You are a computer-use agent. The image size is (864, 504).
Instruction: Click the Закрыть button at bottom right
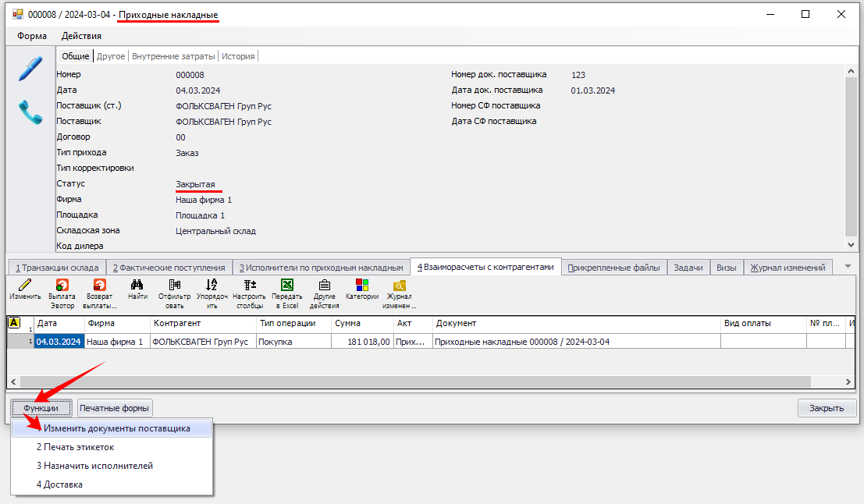point(826,408)
